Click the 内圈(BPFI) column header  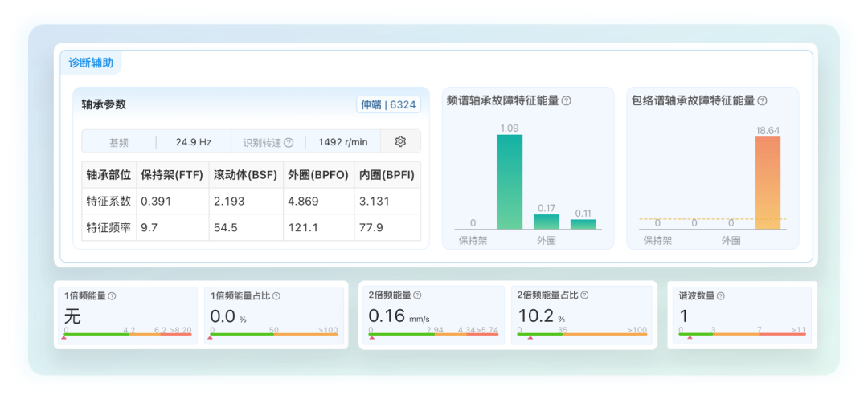point(387,175)
